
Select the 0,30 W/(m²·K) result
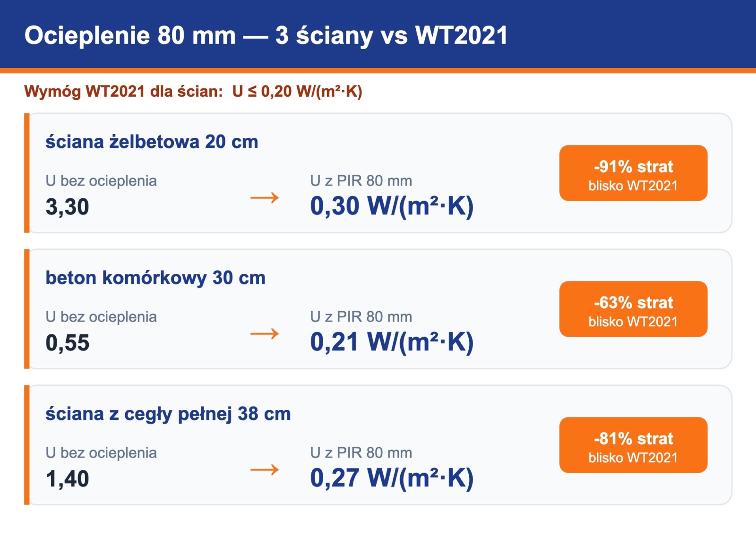[x=392, y=206]
